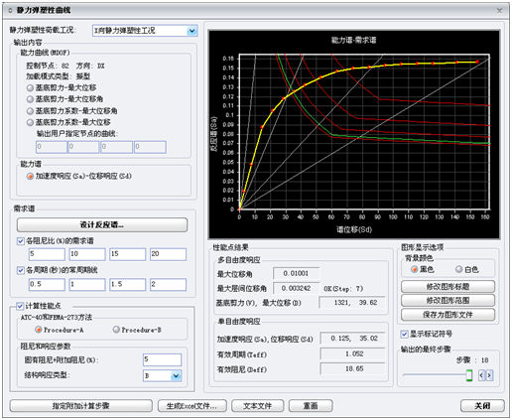The height and width of the screenshot is (420, 512).
Task: Toggle 各周期(秒)的常周期线 checkbox
Action: click(21, 270)
